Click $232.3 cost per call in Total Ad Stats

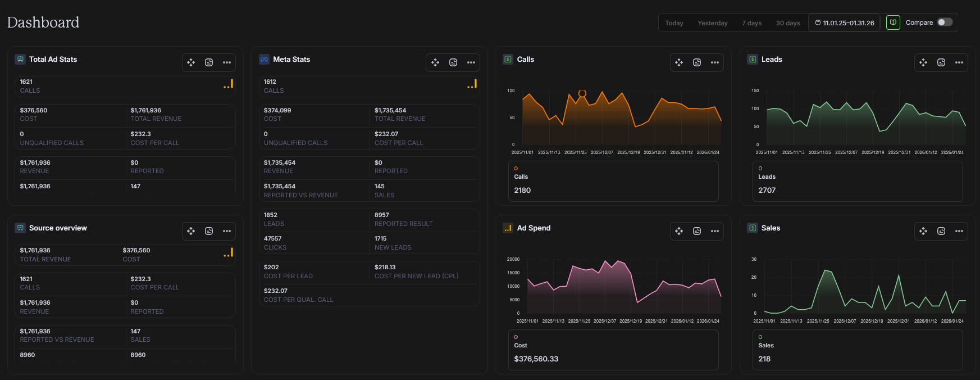[140, 134]
